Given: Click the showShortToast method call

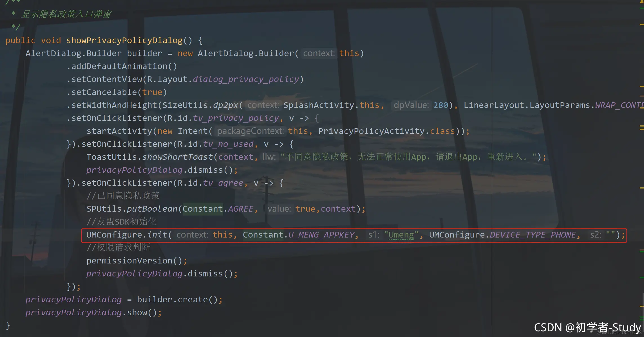Looking at the screenshot, I should tap(177, 157).
